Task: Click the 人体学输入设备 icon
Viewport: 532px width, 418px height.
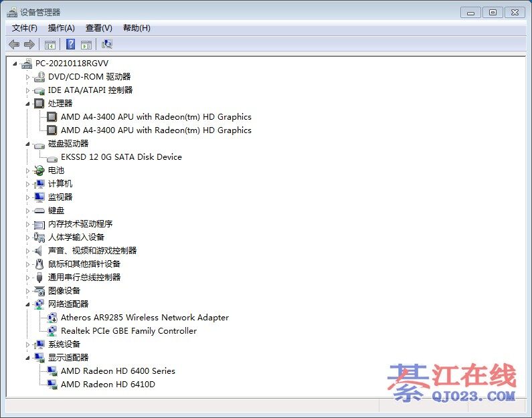Action: click(x=39, y=237)
